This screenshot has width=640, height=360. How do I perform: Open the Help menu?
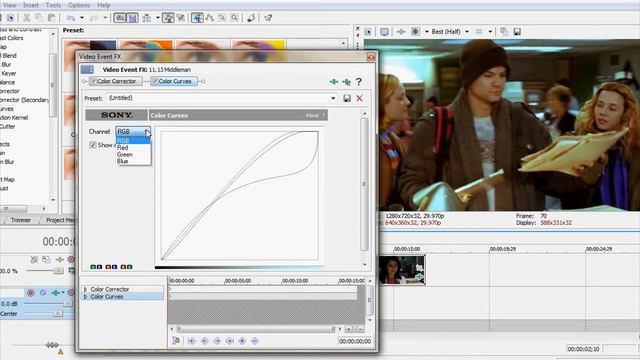tap(103, 5)
